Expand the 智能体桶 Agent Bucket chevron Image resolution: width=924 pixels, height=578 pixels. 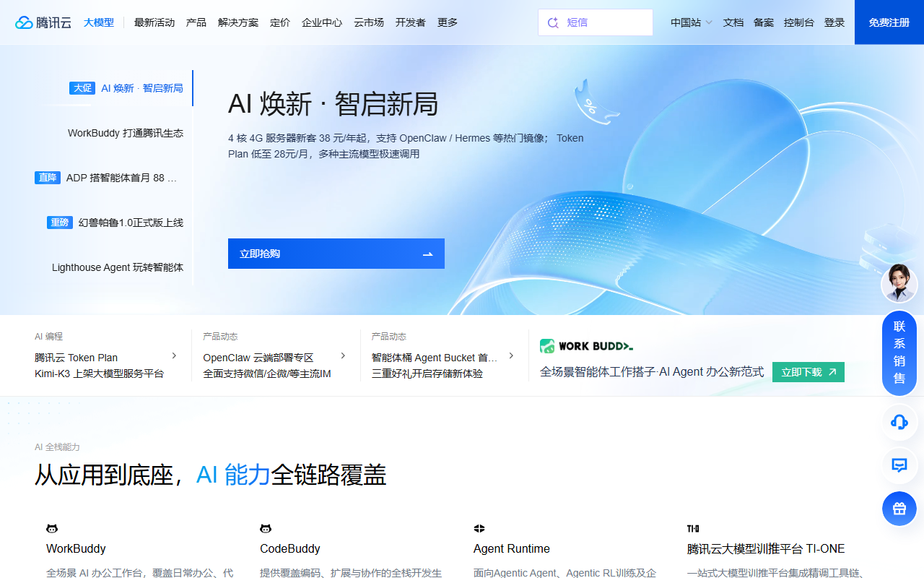click(511, 355)
